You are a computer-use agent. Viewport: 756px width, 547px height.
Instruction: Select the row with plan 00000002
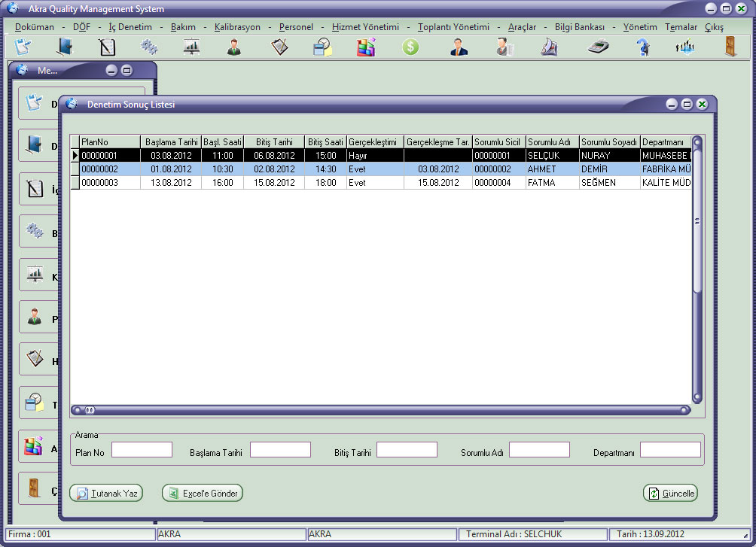pyautogui.click(x=381, y=169)
